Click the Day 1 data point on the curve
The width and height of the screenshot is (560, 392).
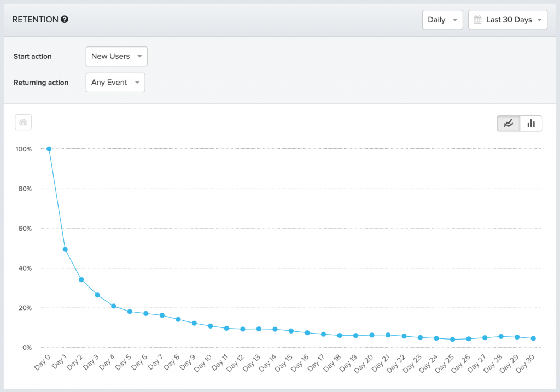[65, 249]
